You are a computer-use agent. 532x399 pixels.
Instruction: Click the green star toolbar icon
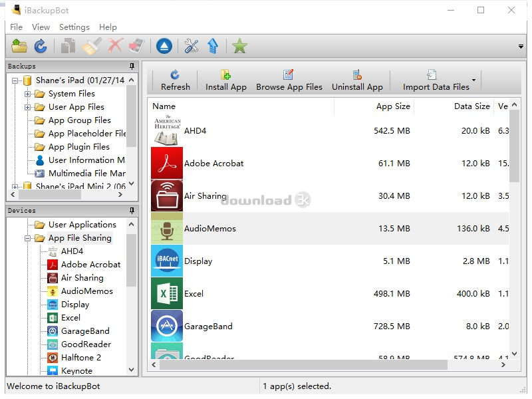[x=239, y=46]
